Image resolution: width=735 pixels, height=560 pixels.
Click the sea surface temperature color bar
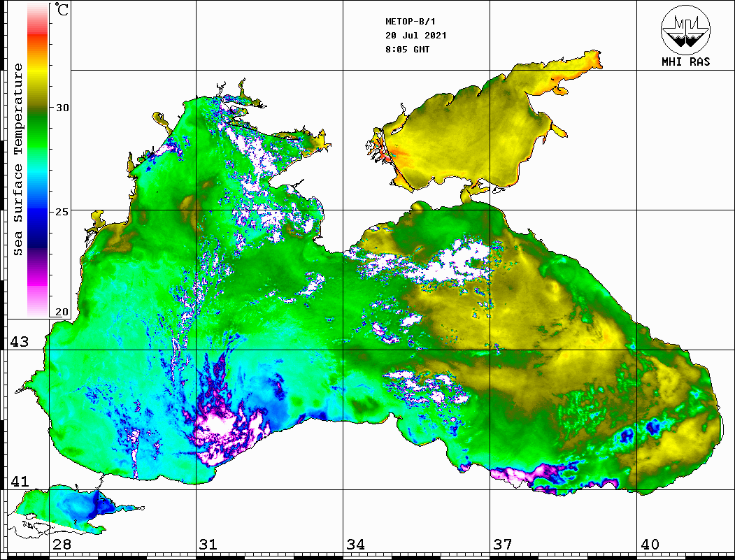tap(38, 159)
